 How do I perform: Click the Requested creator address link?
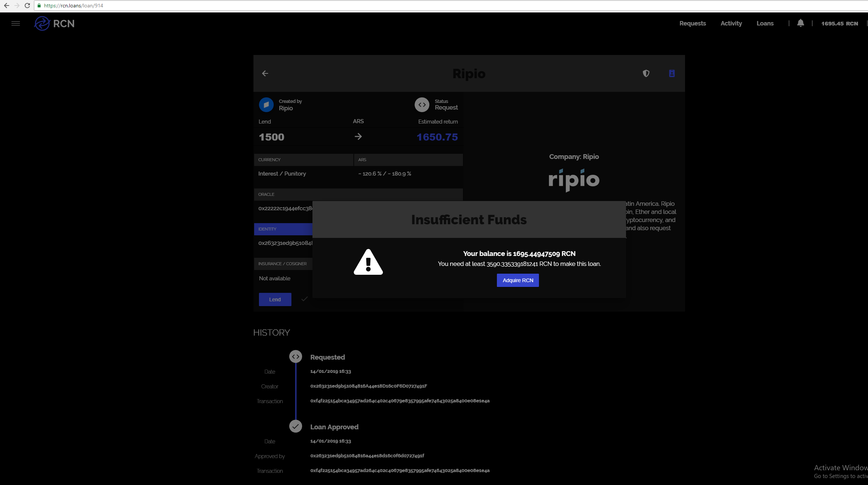tap(368, 386)
